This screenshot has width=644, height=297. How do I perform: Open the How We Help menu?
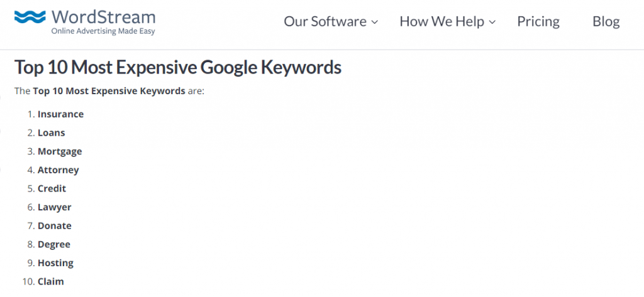(x=441, y=21)
